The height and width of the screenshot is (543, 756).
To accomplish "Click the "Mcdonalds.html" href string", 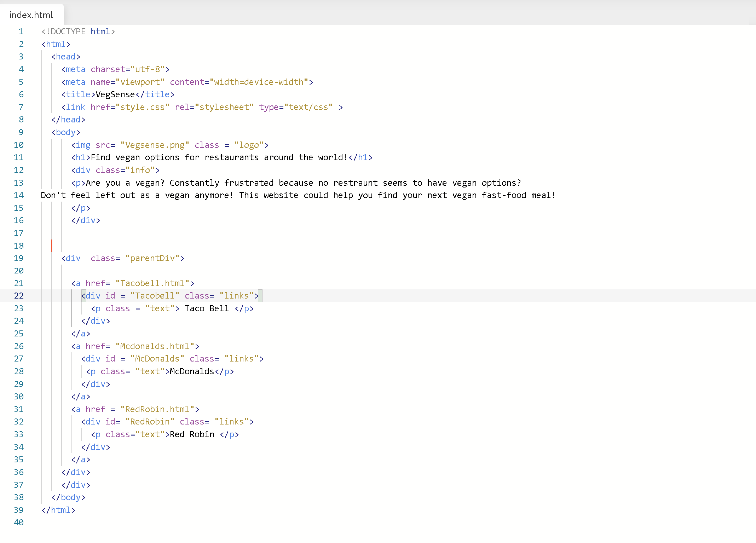I will (x=155, y=346).
